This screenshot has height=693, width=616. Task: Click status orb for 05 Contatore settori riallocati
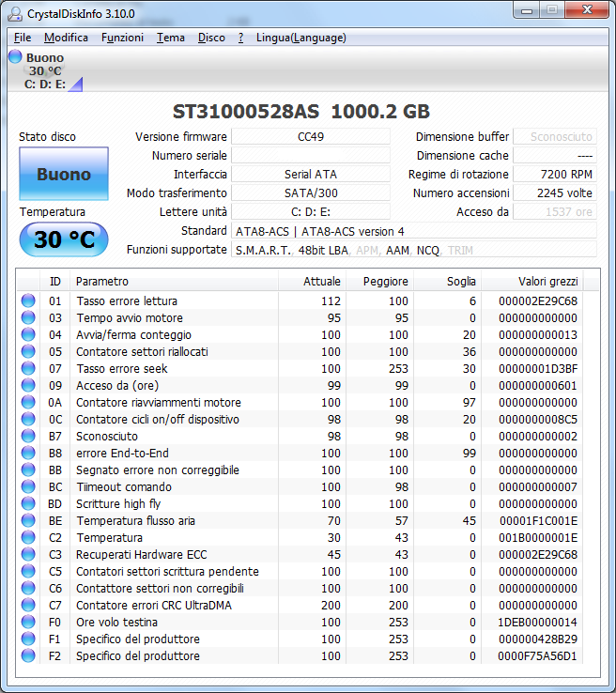28,351
